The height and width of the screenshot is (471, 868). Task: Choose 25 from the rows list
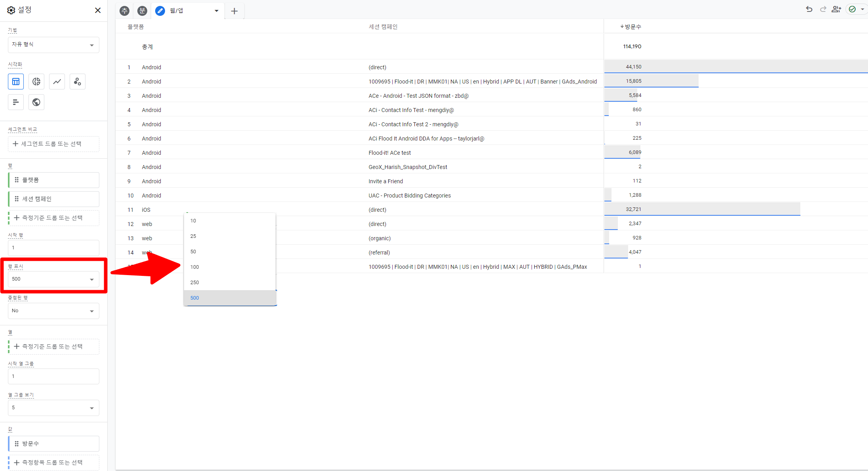point(230,236)
